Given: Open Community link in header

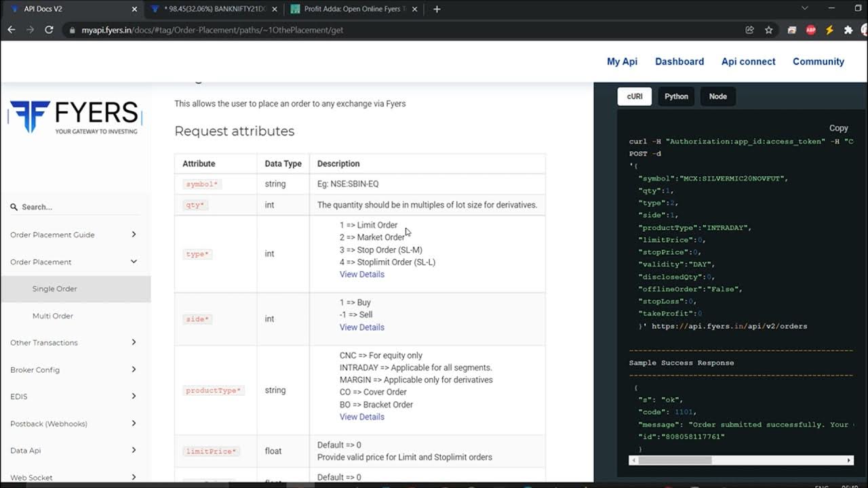Looking at the screenshot, I should point(818,61).
